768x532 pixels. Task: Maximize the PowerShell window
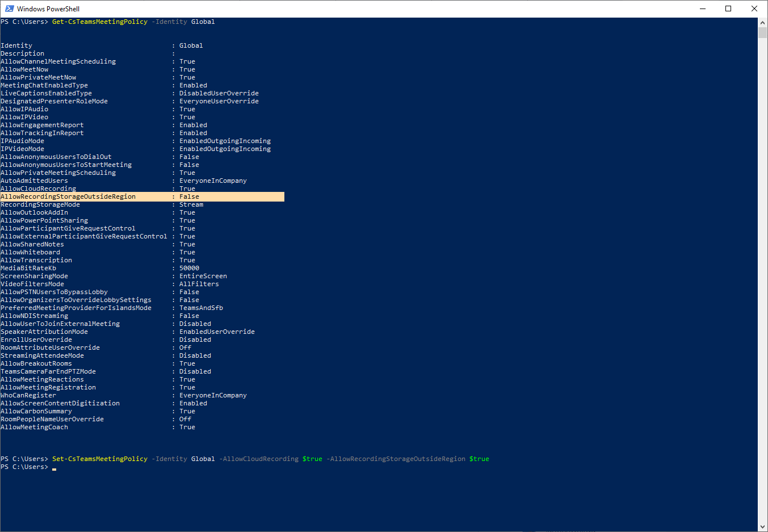[728, 9]
